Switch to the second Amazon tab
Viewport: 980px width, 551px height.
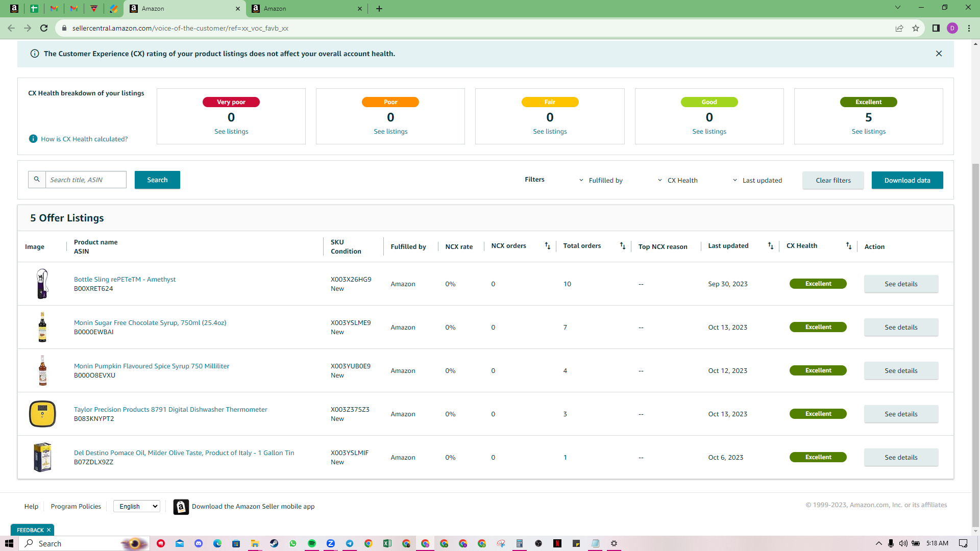click(x=306, y=9)
